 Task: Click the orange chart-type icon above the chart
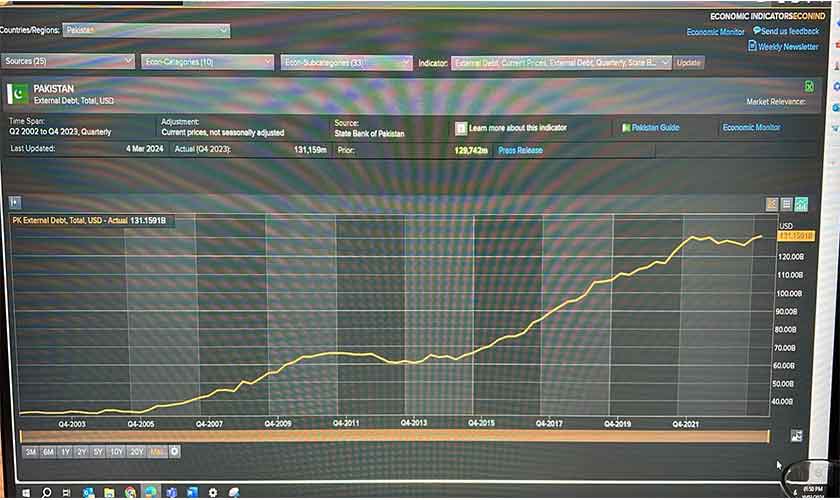pyautogui.click(x=772, y=204)
